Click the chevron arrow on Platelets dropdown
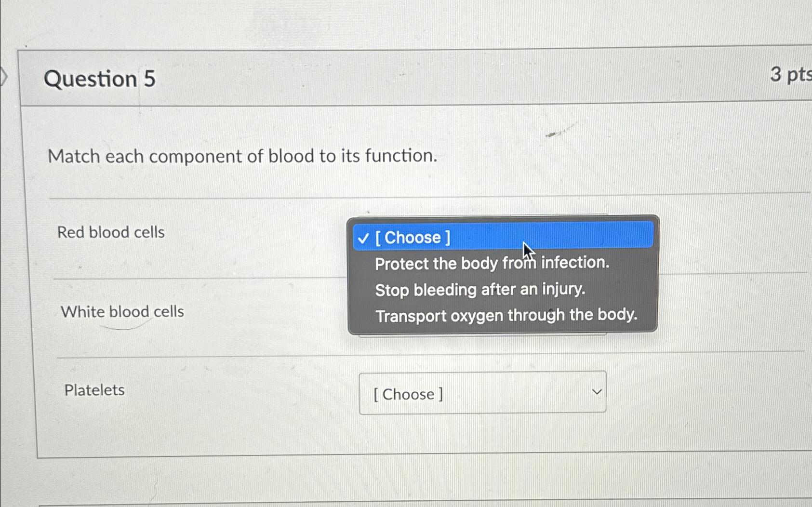 (597, 392)
